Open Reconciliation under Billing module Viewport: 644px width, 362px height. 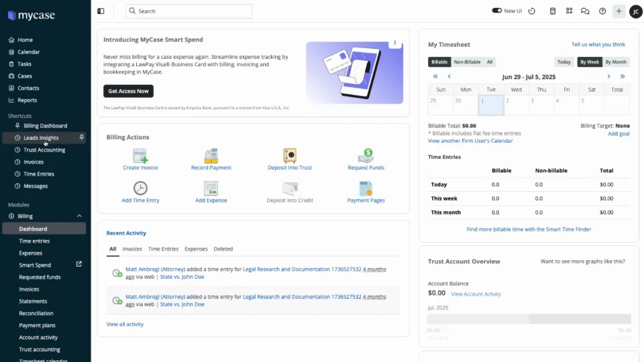coord(36,313)
